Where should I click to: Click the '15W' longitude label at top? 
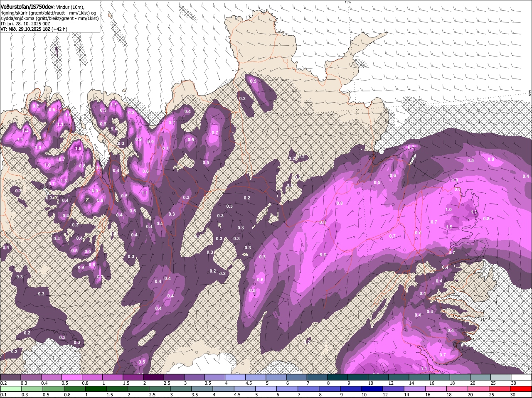tap(348, 2)
